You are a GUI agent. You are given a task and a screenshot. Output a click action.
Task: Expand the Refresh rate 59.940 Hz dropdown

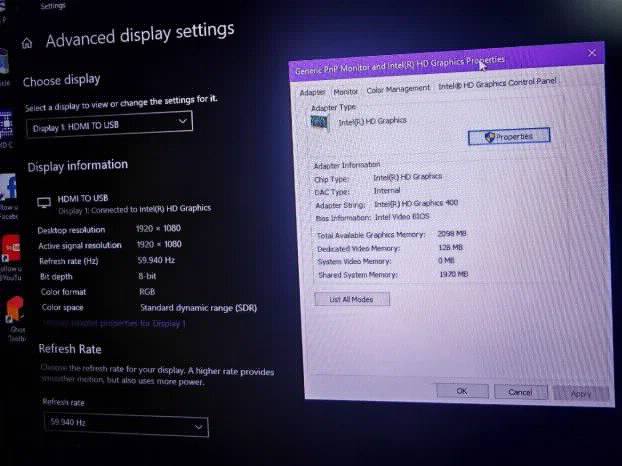pos(126,424)
